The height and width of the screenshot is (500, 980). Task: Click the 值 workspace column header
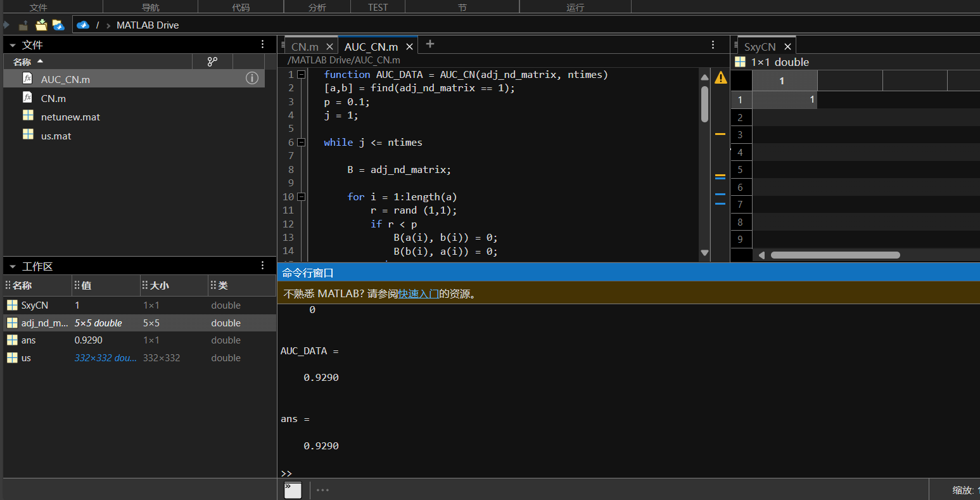tap(106, 286)
